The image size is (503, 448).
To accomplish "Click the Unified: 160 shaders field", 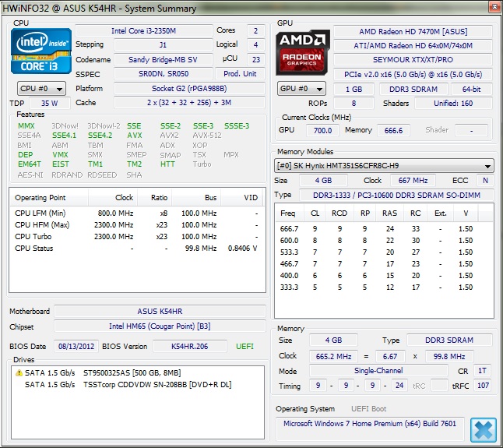I will point(453,104).
